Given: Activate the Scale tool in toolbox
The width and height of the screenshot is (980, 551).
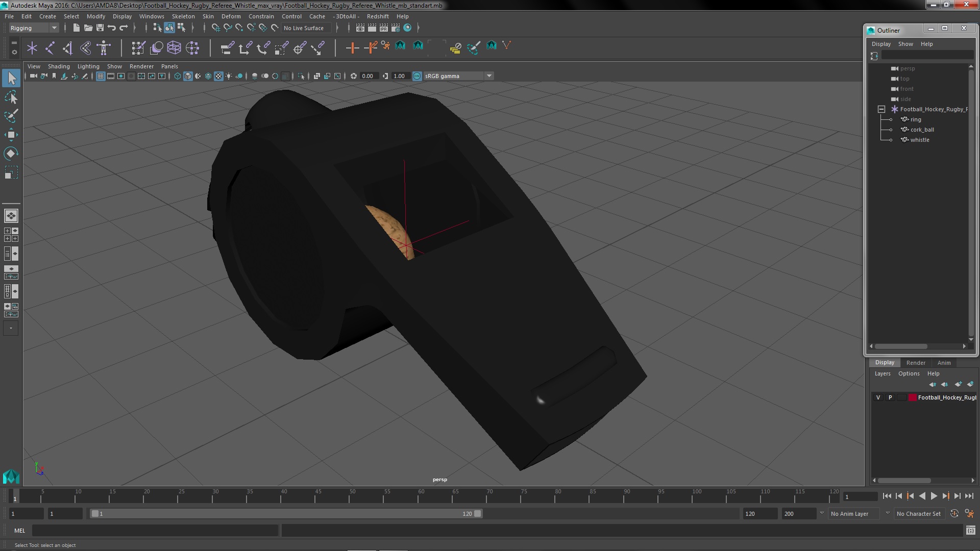Looking at the screenshot, I should (11, 172).
